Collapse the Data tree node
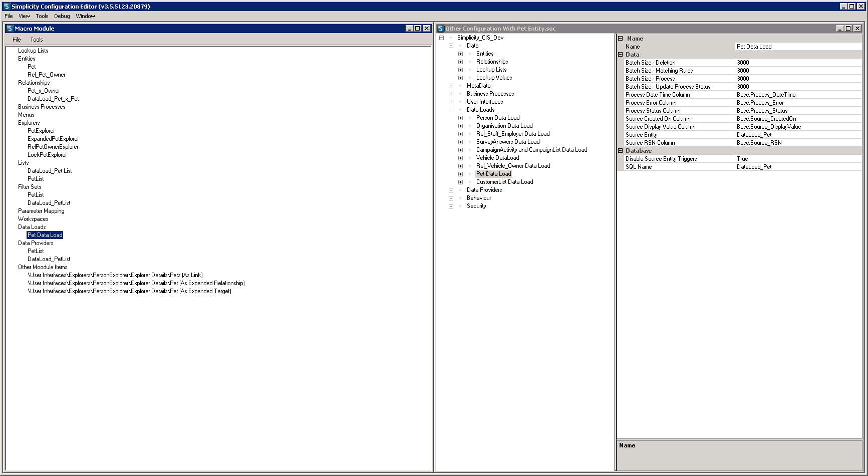The height and width of the screenshot is (476, 868). [451, 46]
